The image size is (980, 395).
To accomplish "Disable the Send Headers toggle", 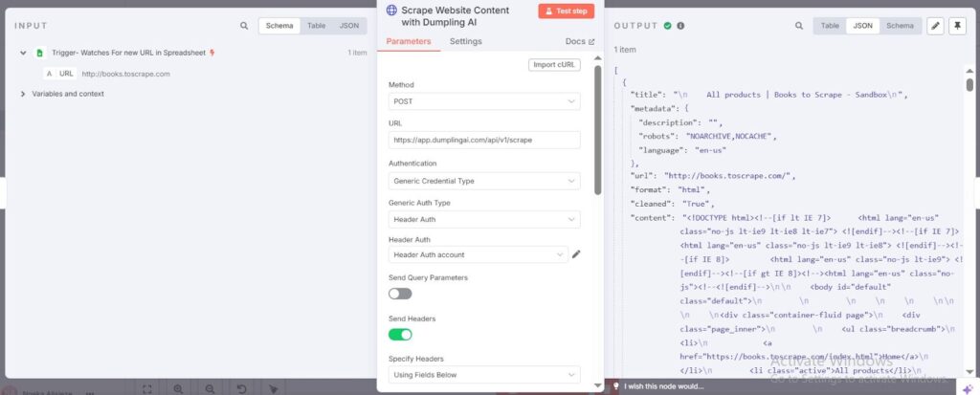I will (x=400, y=334).
